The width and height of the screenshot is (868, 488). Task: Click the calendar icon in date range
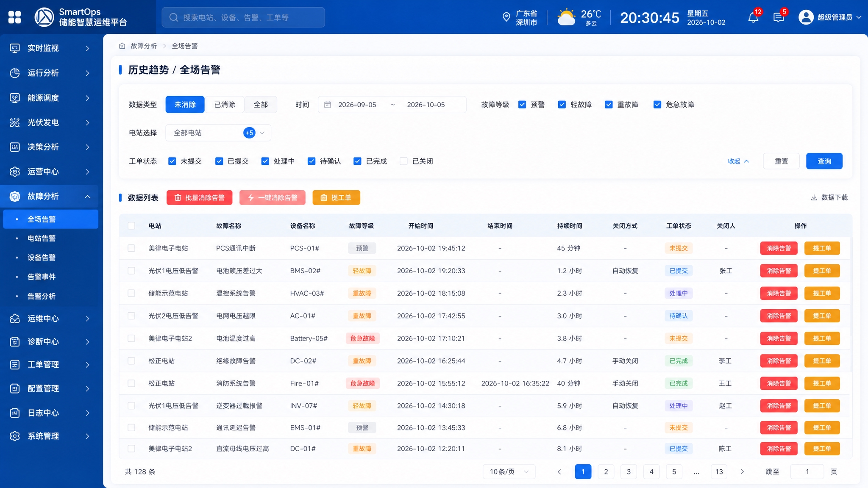coord(328,105)
